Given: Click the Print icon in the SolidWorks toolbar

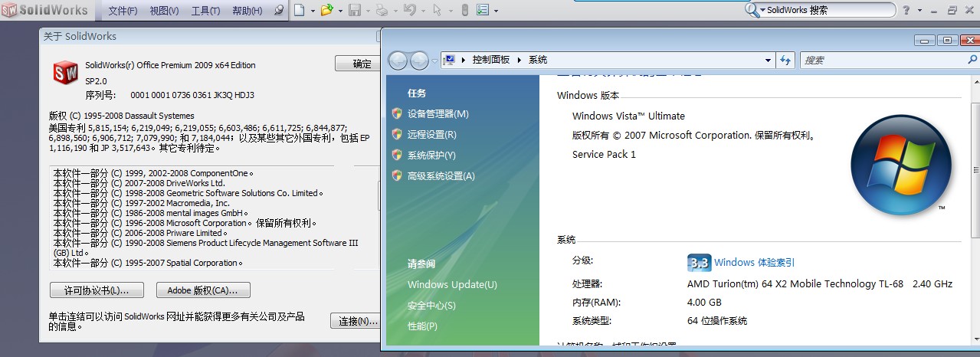Looking at the screenshot, I should [382, 11].
